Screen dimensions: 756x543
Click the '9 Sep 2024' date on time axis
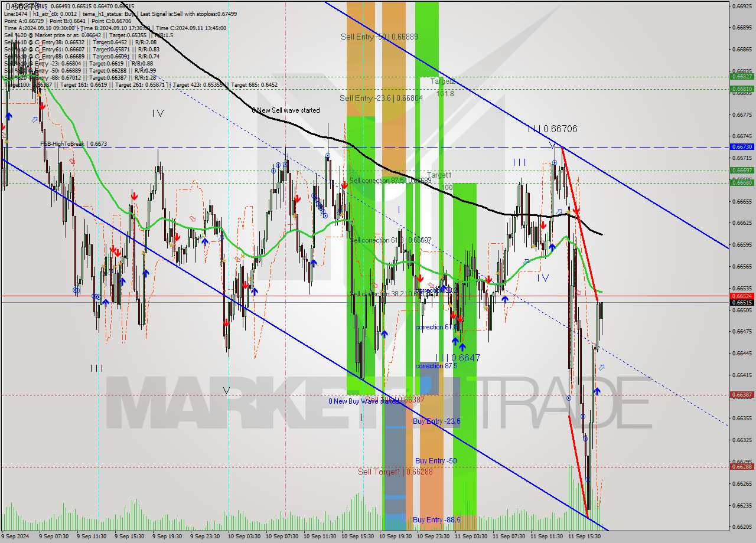pos(15,537)
